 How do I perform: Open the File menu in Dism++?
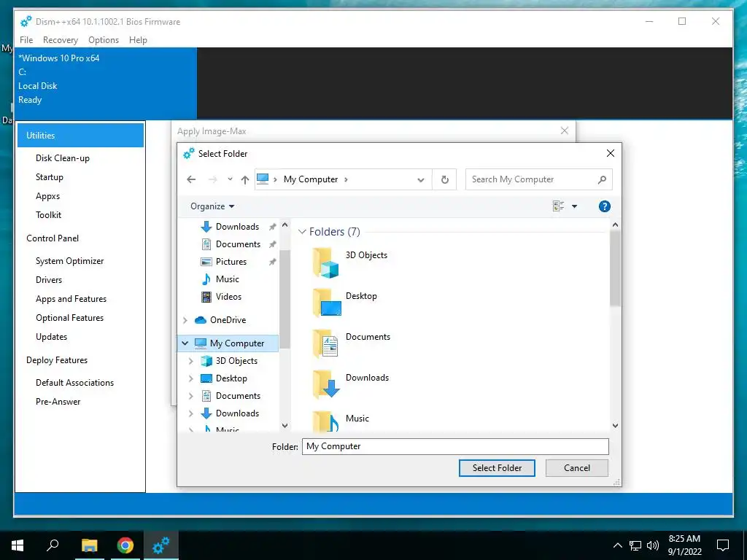click(x=26, y=40)
